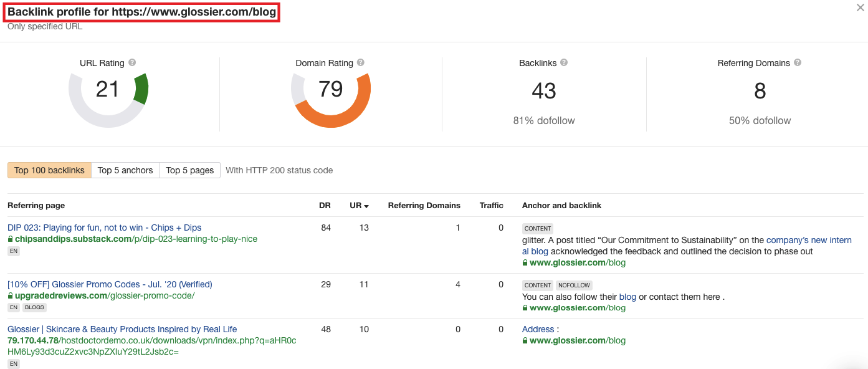This screenshot has width=868, height=369.
Task: Open www.glossier.com/blog in substack row
Action: coord(578,262)
